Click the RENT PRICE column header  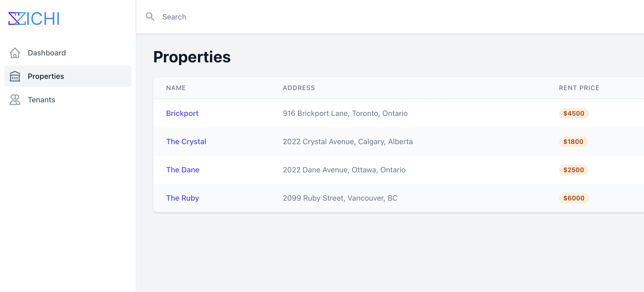click(579, 88)
